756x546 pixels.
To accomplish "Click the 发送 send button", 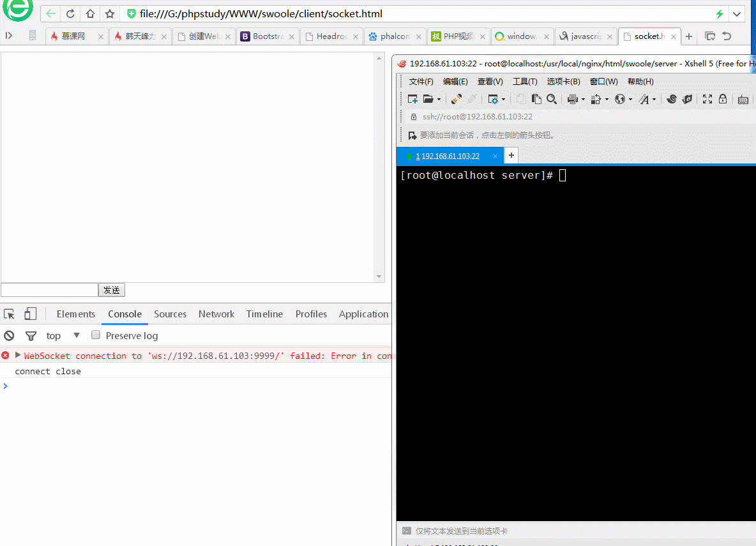I will click(112, 290).
